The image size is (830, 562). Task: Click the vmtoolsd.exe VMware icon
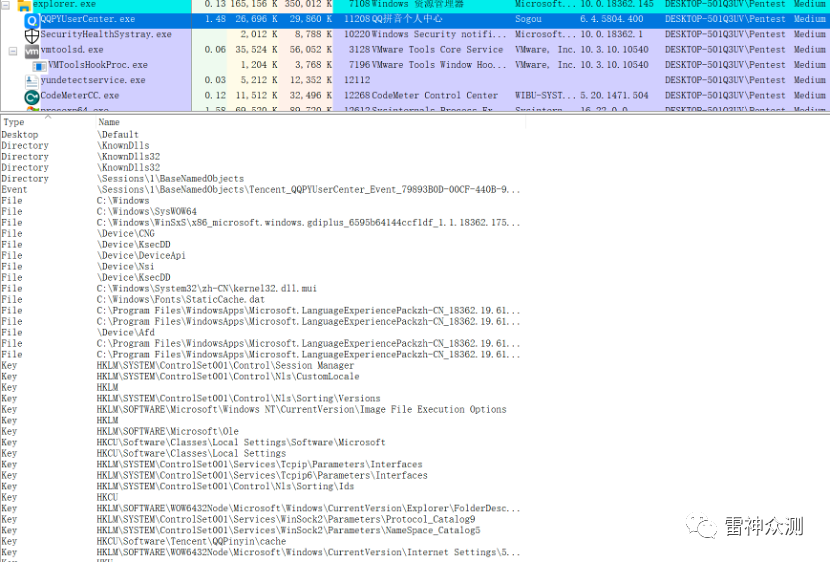pos(32,51)
